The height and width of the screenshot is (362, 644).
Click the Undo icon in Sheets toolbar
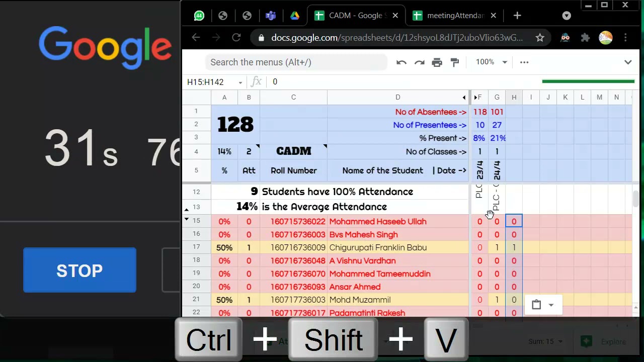point(401,62)
